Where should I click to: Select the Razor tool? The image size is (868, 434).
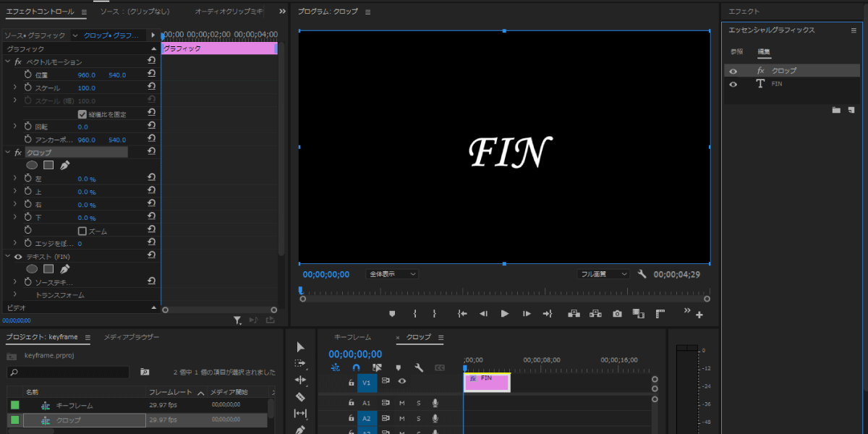pyautogui.click(x=301, y=397)
